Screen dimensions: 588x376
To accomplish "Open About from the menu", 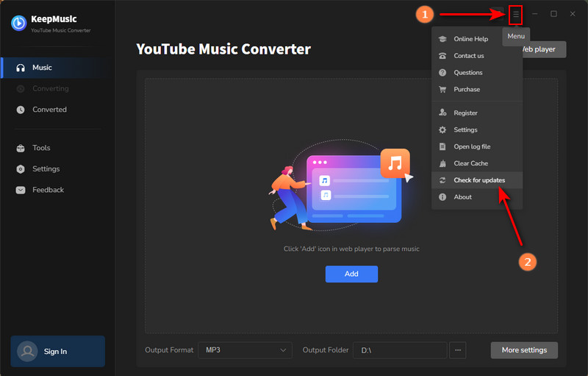I will pyautogui.click(x=476, y=197).
